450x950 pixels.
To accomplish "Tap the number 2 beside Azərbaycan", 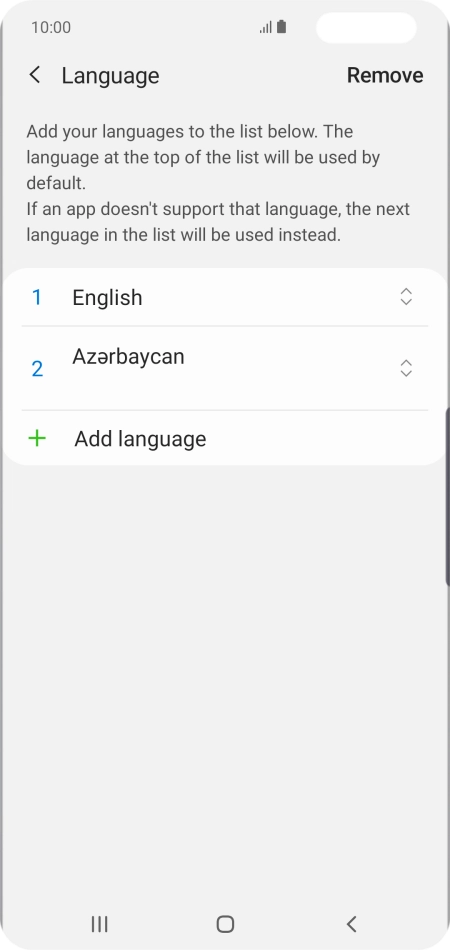I will (37, 368).
